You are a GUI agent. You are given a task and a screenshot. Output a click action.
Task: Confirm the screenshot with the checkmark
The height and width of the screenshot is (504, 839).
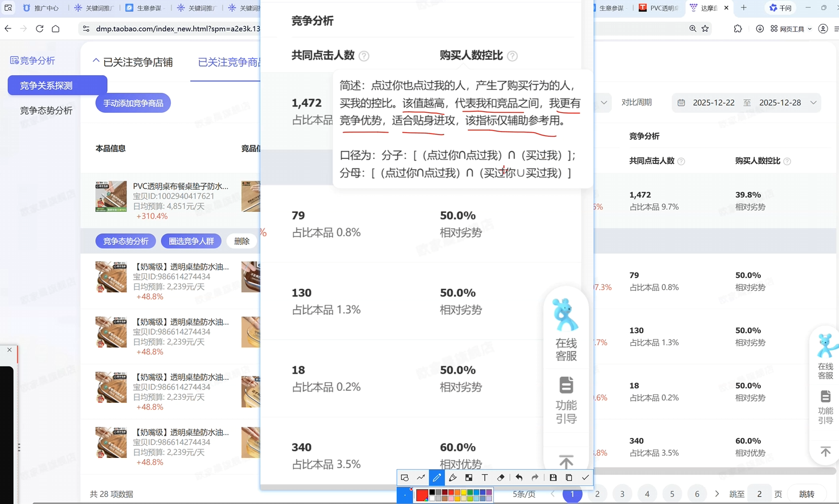point(585,478)
